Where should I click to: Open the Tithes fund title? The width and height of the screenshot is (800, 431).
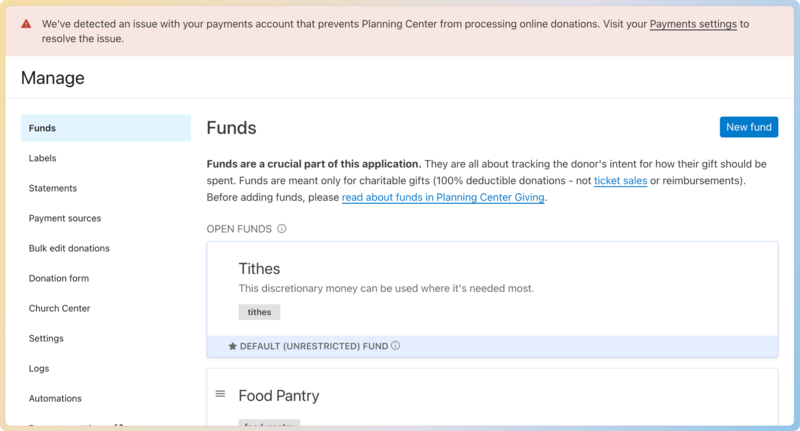tap(259, 268)
